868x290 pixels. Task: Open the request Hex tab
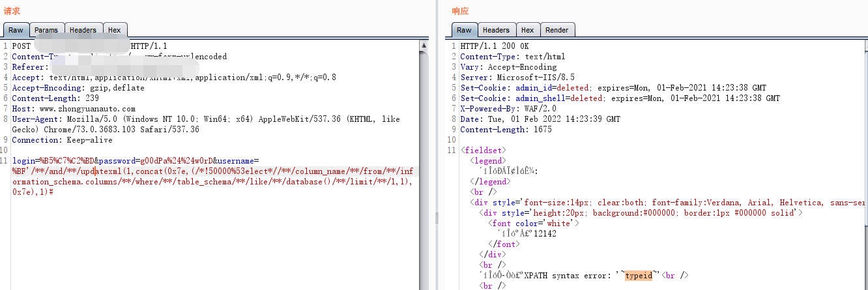point(115,30)
